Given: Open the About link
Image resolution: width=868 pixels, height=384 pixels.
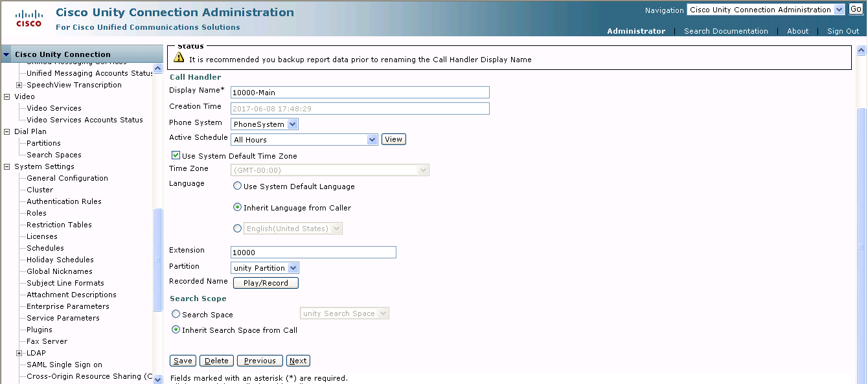Looking at the screenshot, I should click(x=797, y=31).
